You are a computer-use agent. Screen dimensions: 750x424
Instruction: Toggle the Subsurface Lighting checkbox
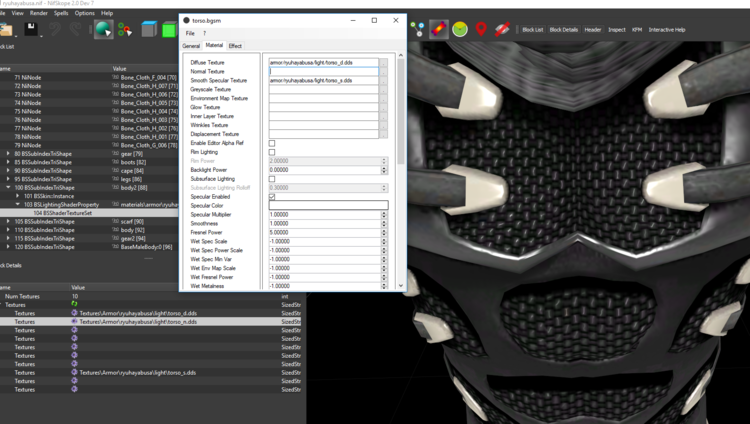pyautogui.click(x=272, y=179)
